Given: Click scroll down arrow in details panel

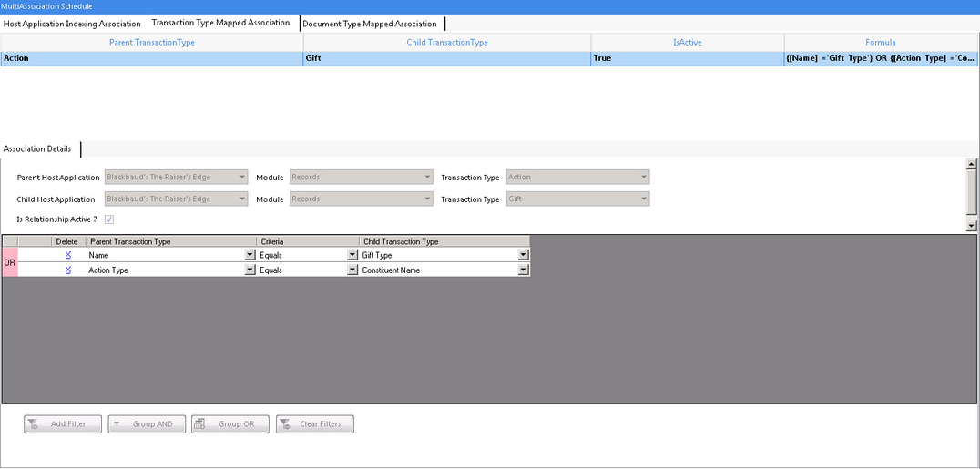Looking at the screenshot, I should (971, 226).
